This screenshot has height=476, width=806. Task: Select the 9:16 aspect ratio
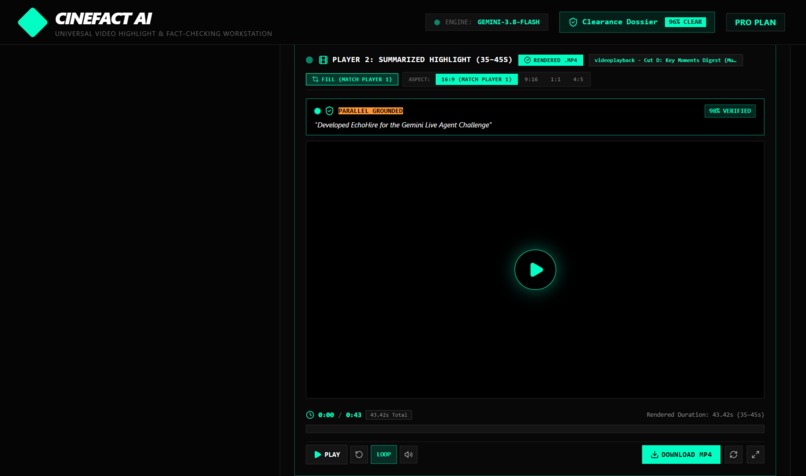tap(531, 79)
